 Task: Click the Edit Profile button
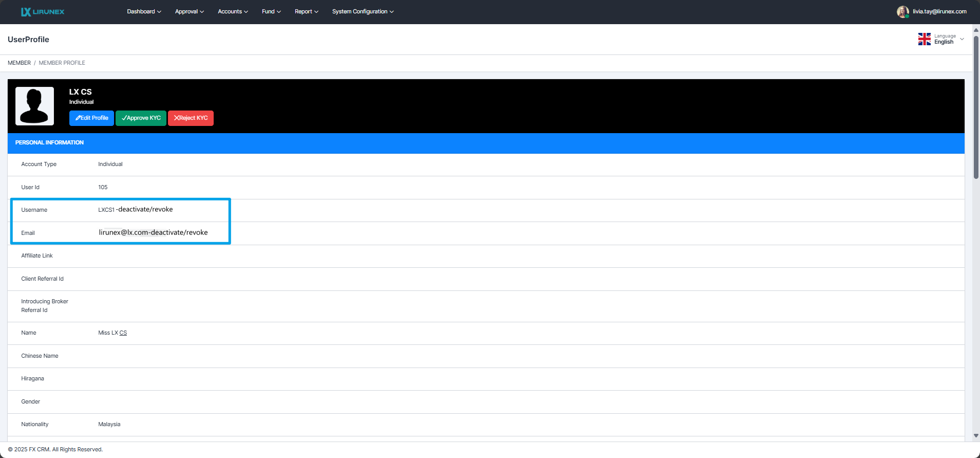(91, 118)
